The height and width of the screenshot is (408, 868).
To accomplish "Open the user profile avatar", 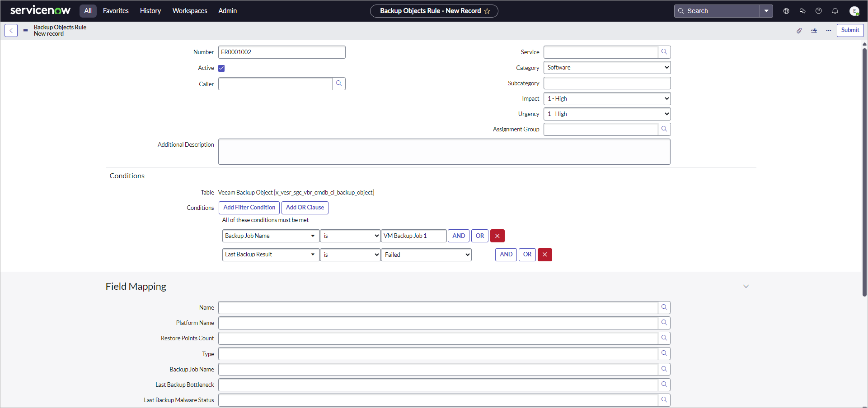I will coord(854,11).
